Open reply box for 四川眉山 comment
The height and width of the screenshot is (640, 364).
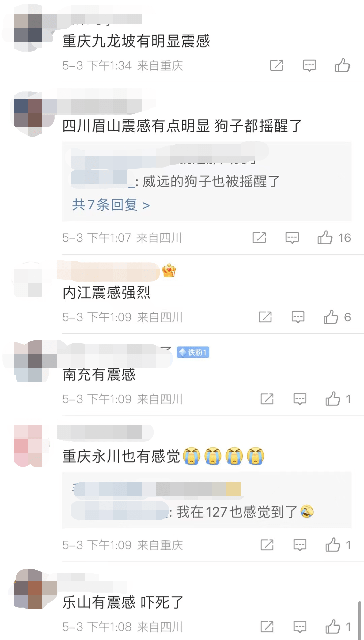point(292,238)
